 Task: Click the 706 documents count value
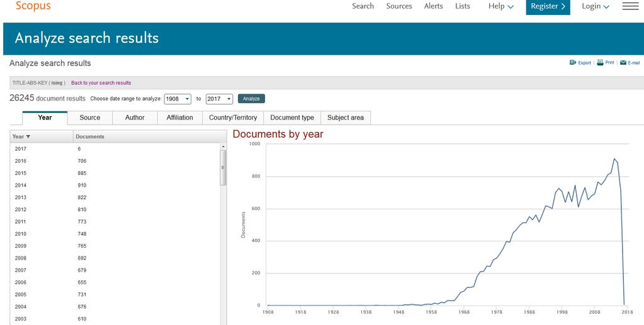click(82, 161)
